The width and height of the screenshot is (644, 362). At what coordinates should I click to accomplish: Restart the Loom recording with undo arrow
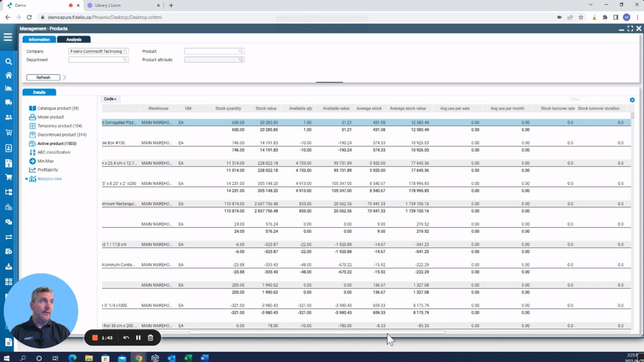(126, 338)
